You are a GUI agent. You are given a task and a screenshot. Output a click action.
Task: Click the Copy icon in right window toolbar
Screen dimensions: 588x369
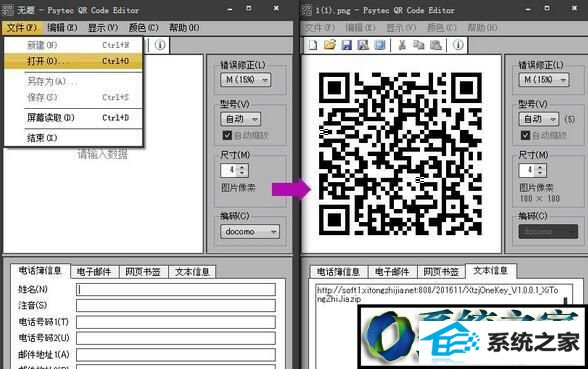click(x=418, y=45)
